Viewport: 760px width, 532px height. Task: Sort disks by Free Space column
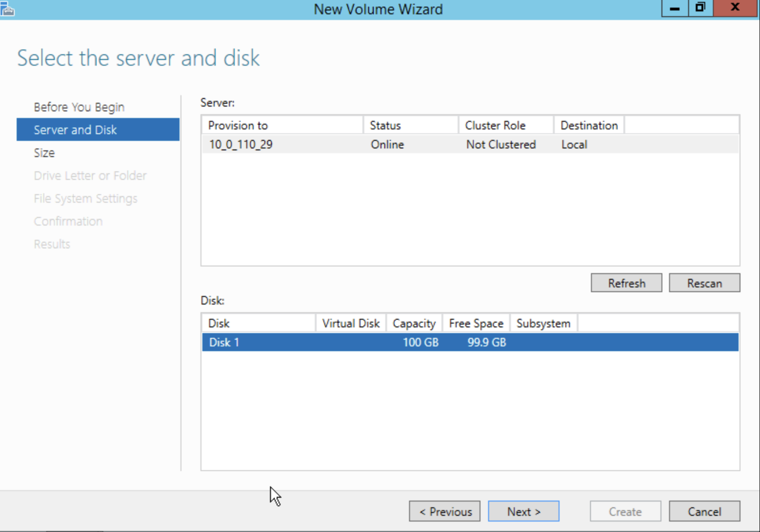[x=476, y=324]
